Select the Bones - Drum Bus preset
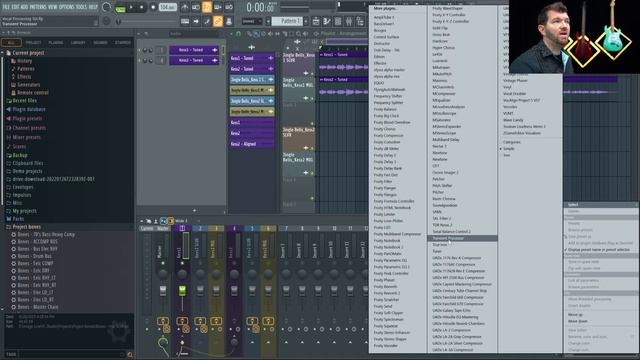The image size is (640, 360). pos(34,256)
